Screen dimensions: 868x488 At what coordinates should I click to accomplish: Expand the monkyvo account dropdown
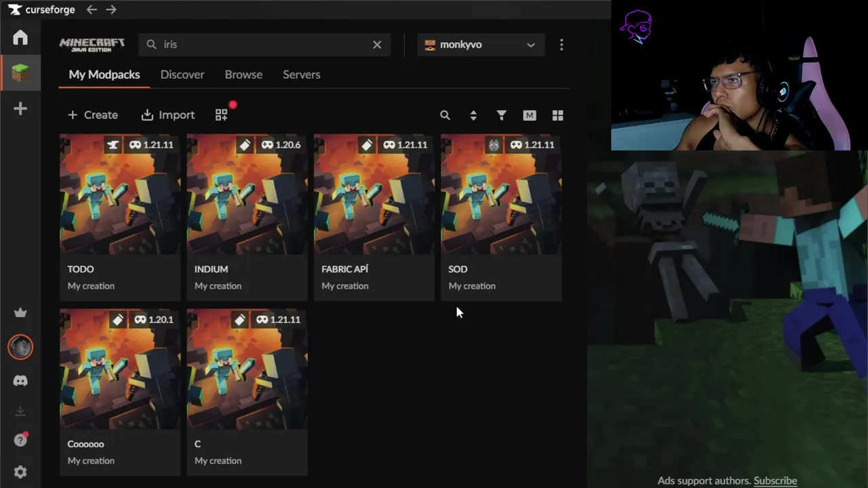click(x=481, y=45)
